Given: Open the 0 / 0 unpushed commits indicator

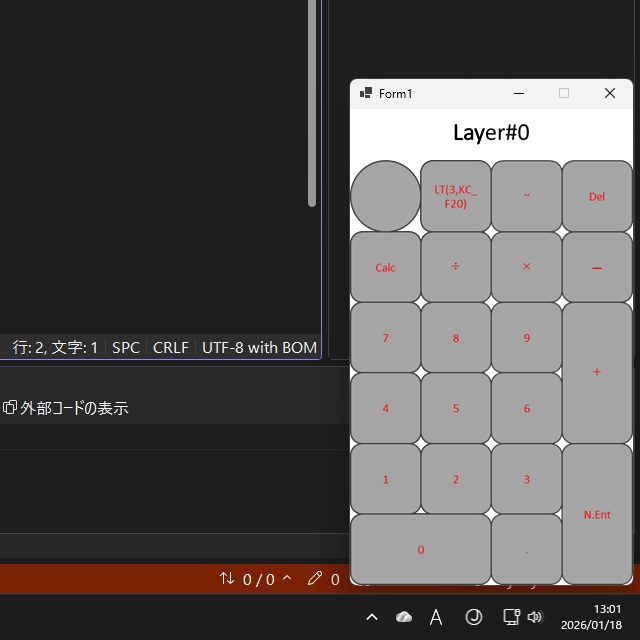Looking at the screenshot, I should point(256,579).
